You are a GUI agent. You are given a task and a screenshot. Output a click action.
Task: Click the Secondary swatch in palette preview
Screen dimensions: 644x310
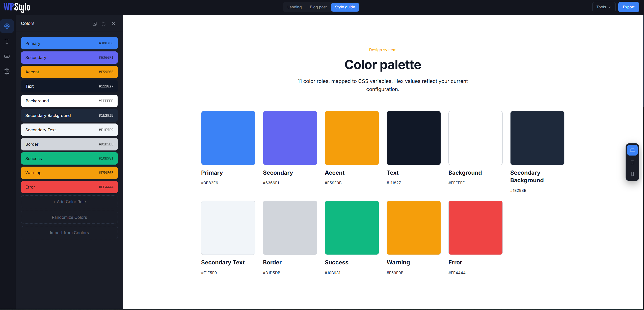[x=290, y=138]
